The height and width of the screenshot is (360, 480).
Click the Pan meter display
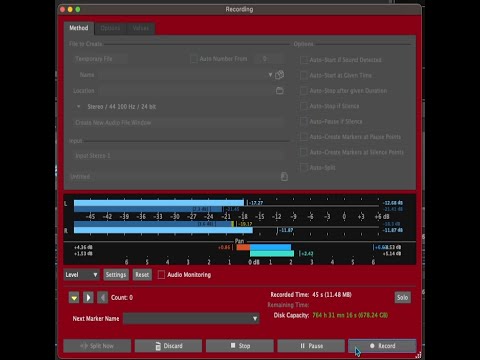pyautogui.click(x=240, y=251)
